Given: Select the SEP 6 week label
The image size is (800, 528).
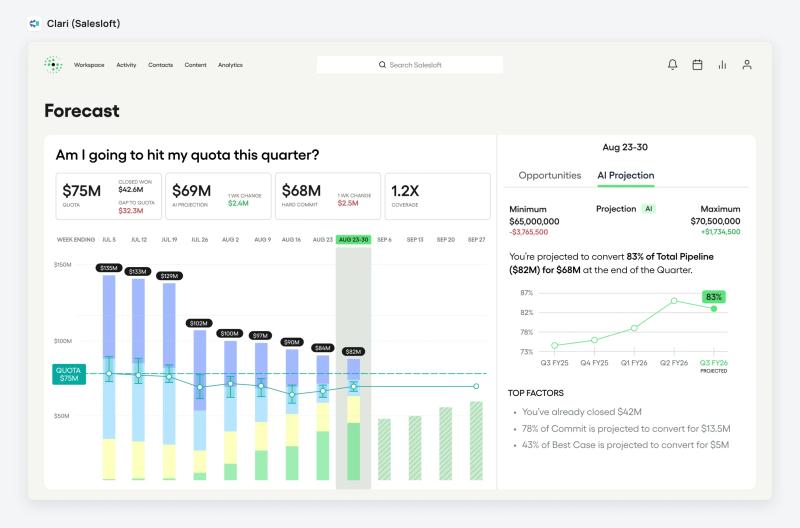Looking at the screenshot, I should click(384, 240).
